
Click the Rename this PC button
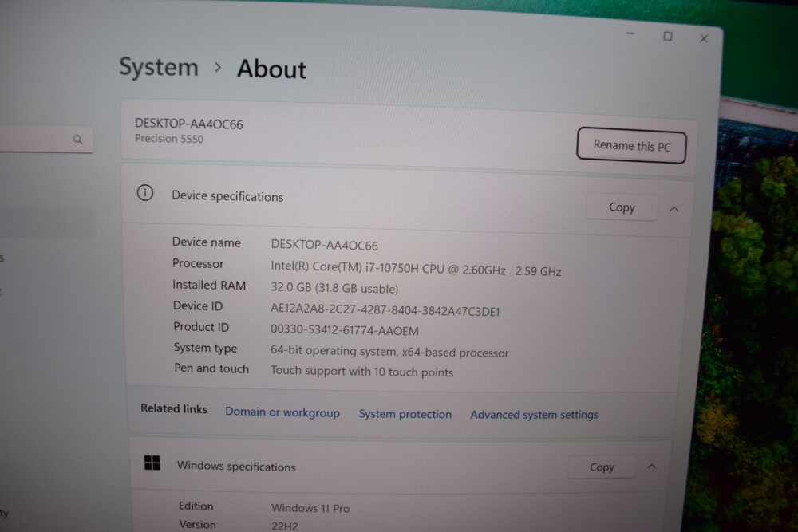[x=631, y=145]
